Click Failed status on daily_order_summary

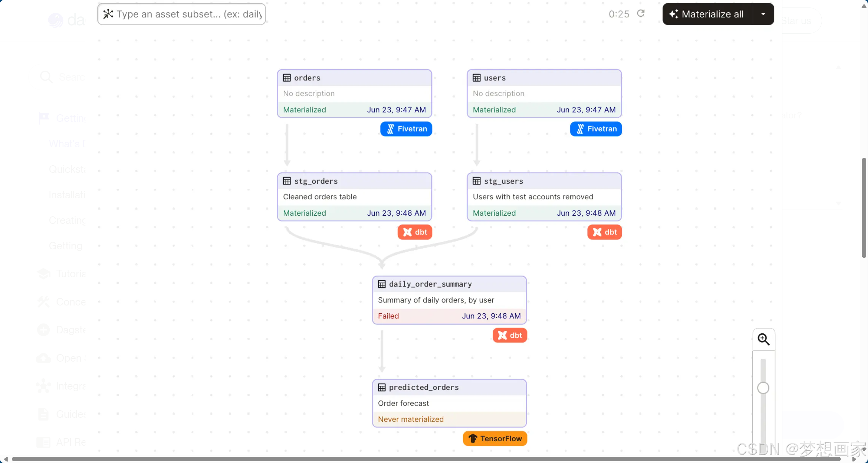388,316
